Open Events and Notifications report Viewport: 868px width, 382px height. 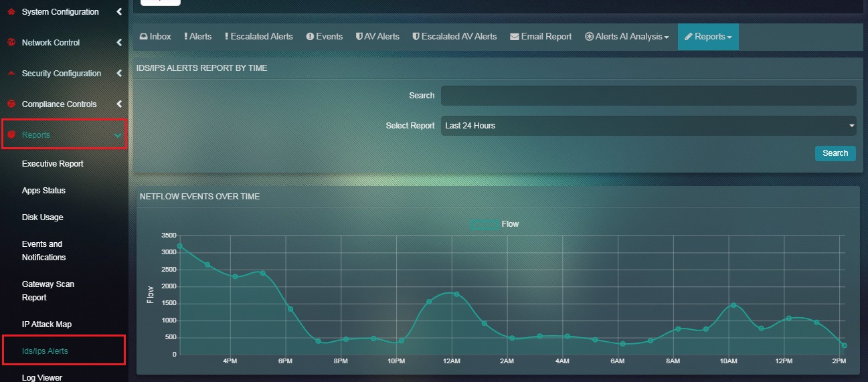44,251
